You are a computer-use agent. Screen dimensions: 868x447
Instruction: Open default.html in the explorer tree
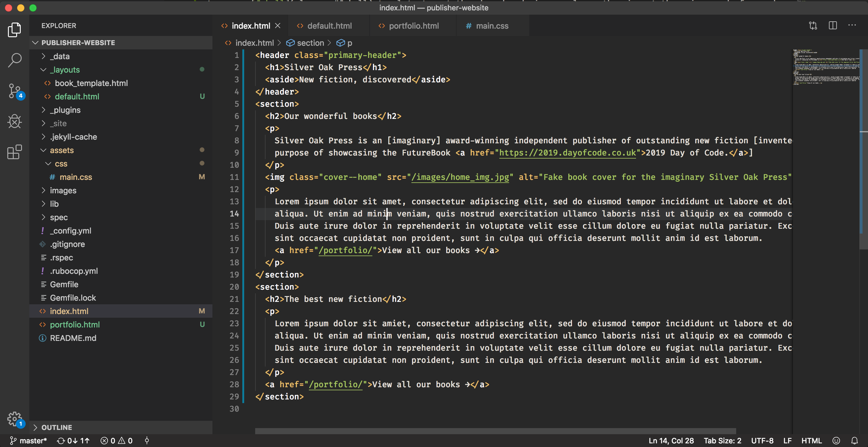click(121, 96)
